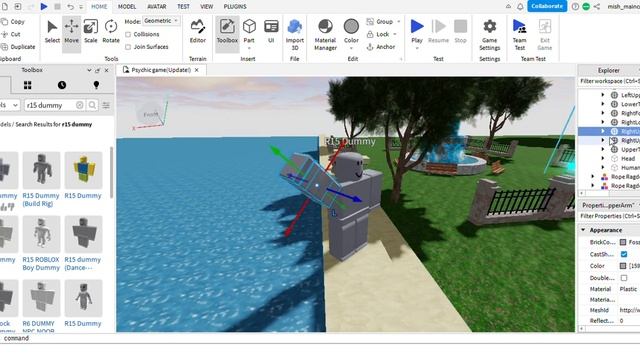Open the UI insert tool

click(271, 31)
